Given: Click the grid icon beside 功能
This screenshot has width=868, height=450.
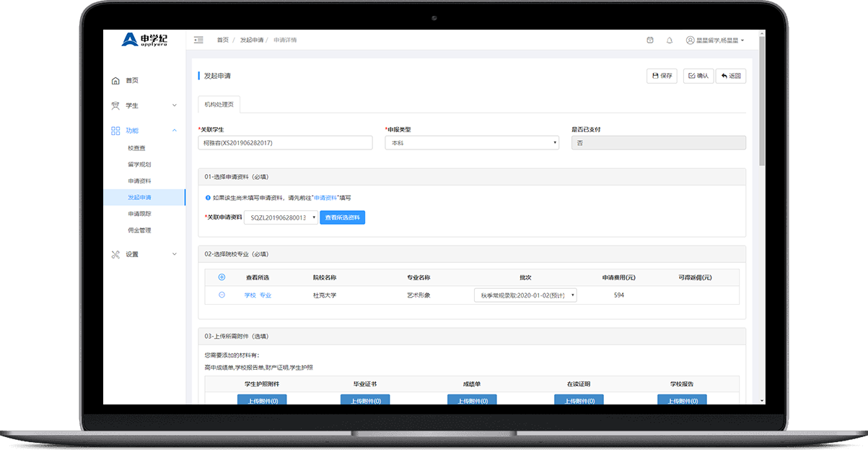Looking at the screenshot, I should point(115,131).
